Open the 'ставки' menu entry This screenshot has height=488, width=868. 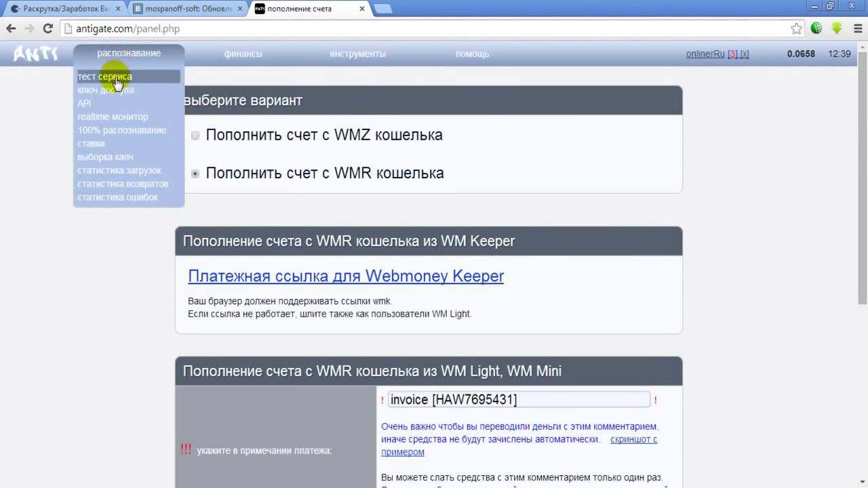[x=91, y=144]
